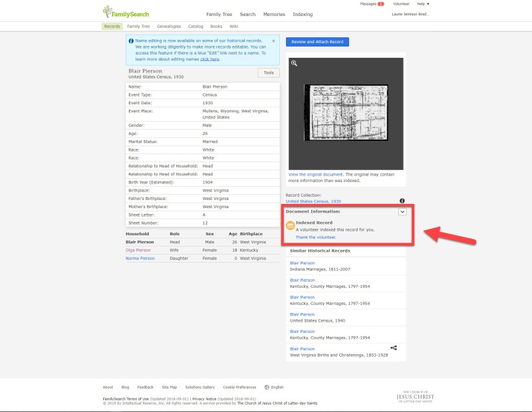The image size is (532, 412).
Task: Click the globe language icon
Action: coord(267,387)
